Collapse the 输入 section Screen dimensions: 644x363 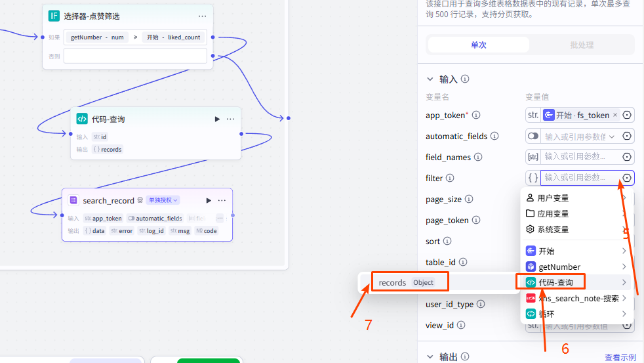point(430,79)
